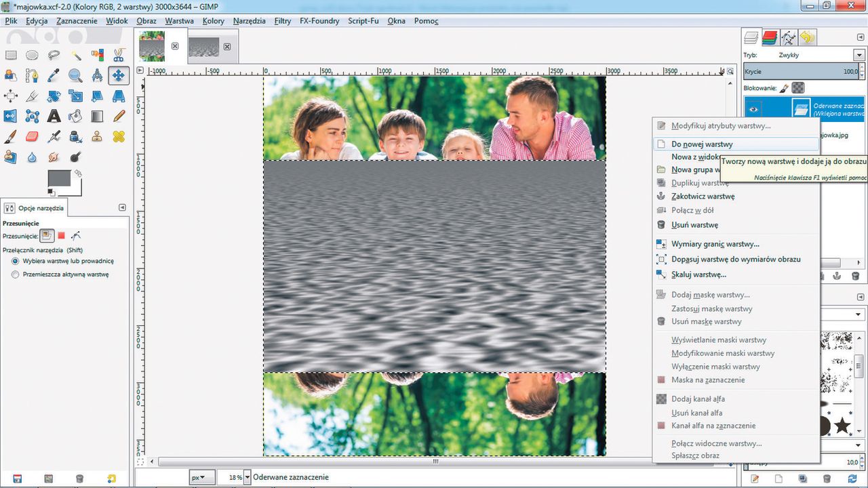Adjust the Krycie opacity slider
The image size is (868, 488).
800,71
